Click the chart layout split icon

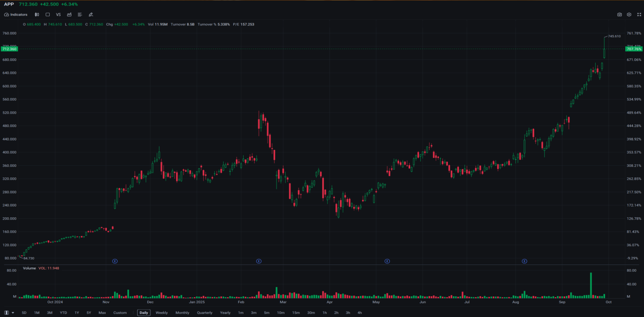pos(6,313)
